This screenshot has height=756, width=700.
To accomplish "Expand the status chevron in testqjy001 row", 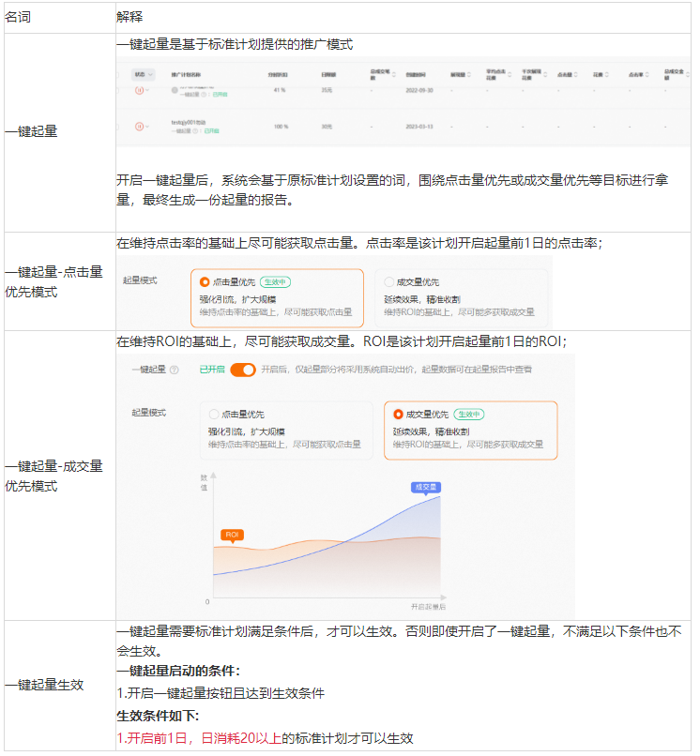I will [148, 126].
